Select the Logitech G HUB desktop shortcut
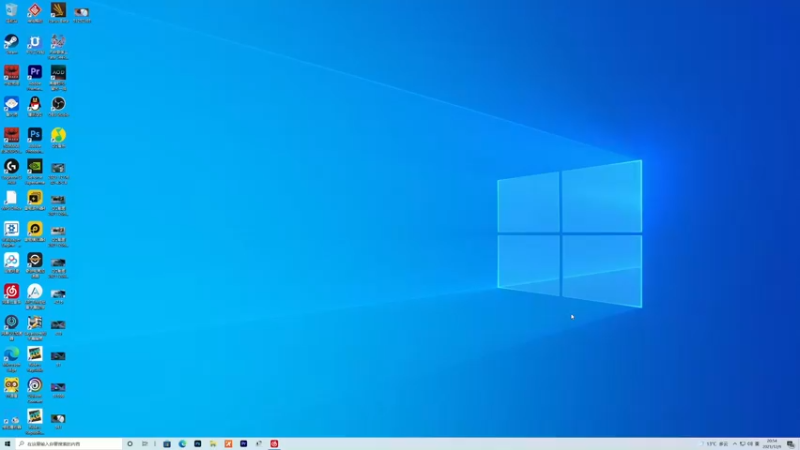The image size is (800, 450). click(x=11, y=171)
